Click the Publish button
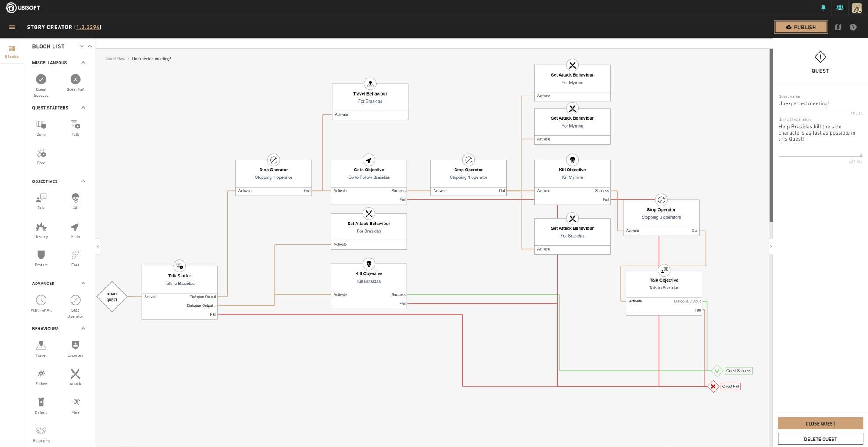This screenshot has height=447, width=868. point(801,27)
